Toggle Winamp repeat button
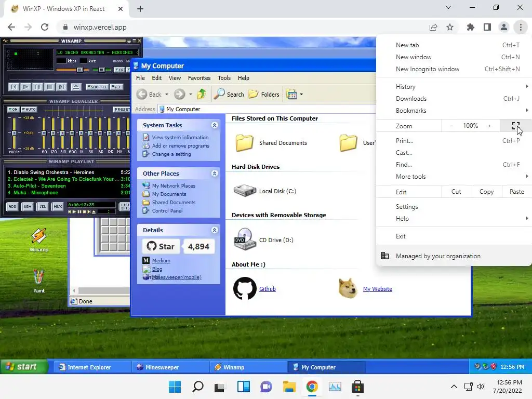Screen dimensions: 532x399 pos(116,87)
